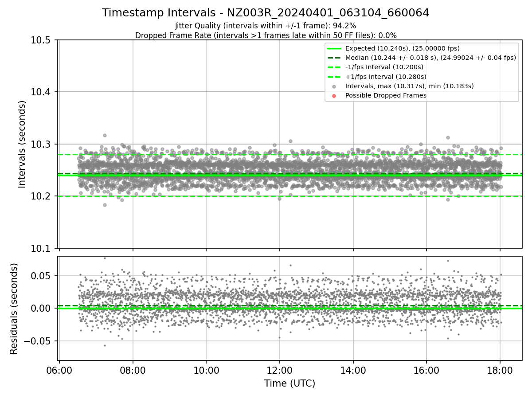Click the x-axis tick label 18:00
Screen dimensions: 532x399
[500, 370]
